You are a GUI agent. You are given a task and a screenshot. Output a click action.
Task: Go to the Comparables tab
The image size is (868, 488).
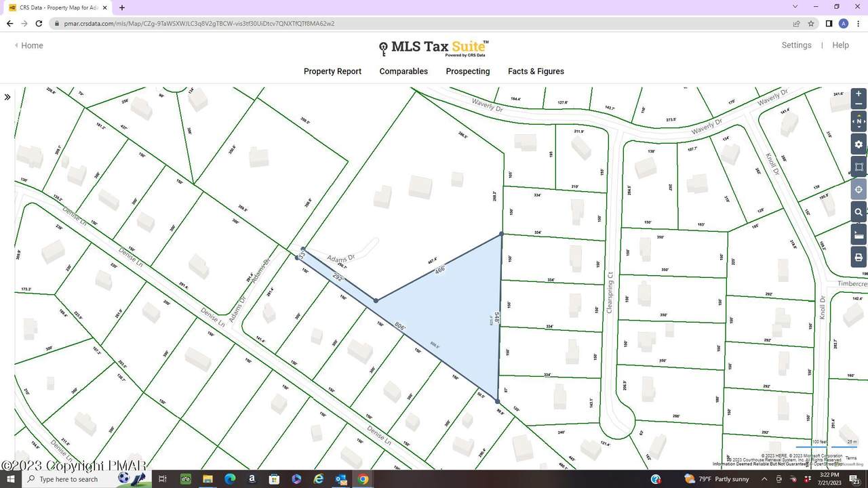coord(403,71)
